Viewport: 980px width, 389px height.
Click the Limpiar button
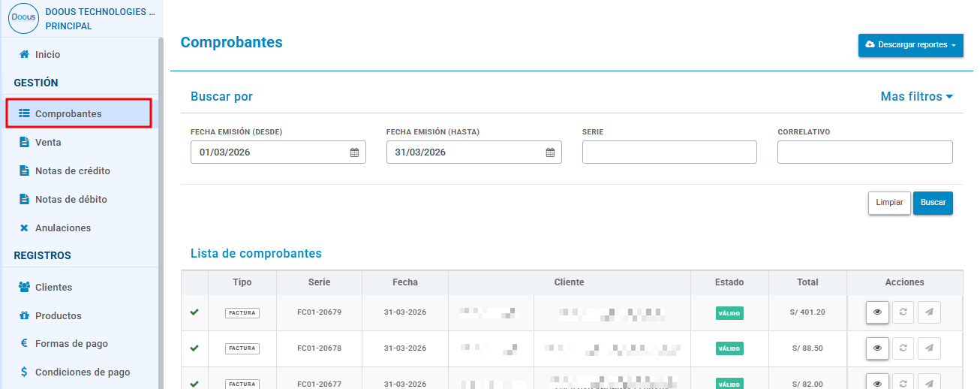[x=889, y=203]
